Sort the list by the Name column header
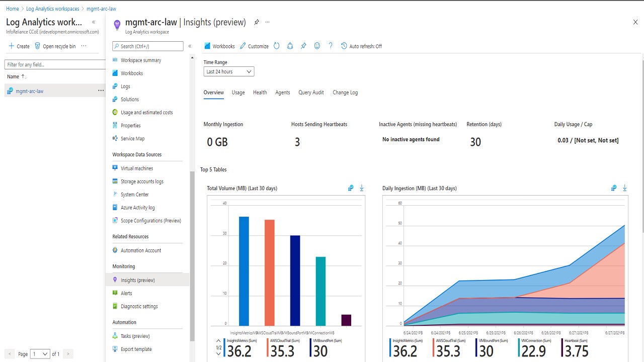Viewport: 644px width, 362px height. point(17,76)
